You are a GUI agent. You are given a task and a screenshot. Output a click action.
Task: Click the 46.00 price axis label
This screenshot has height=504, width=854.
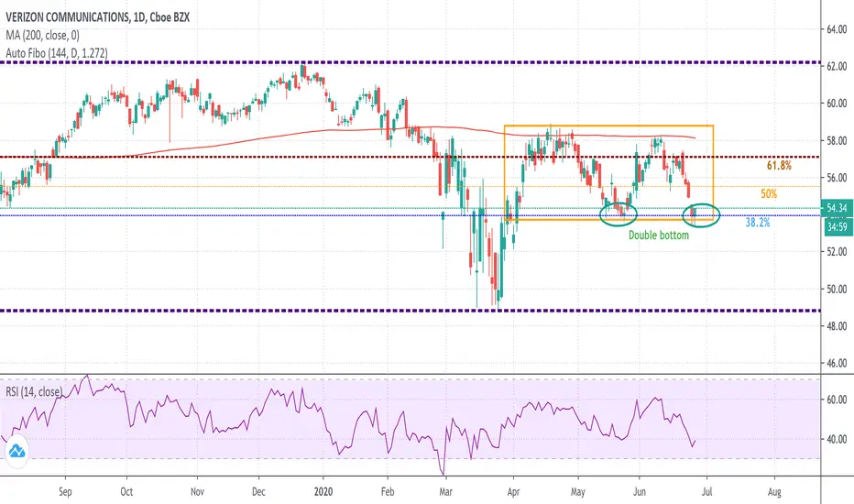coord(837,363)
